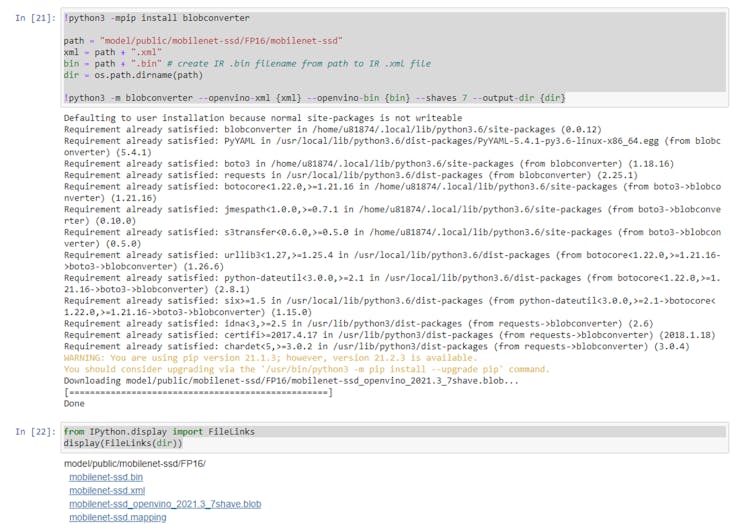Viewport: 740px width, 530px height.
Task: Click the 'Defaulting to user installation' output line
Action: (263, 118)
